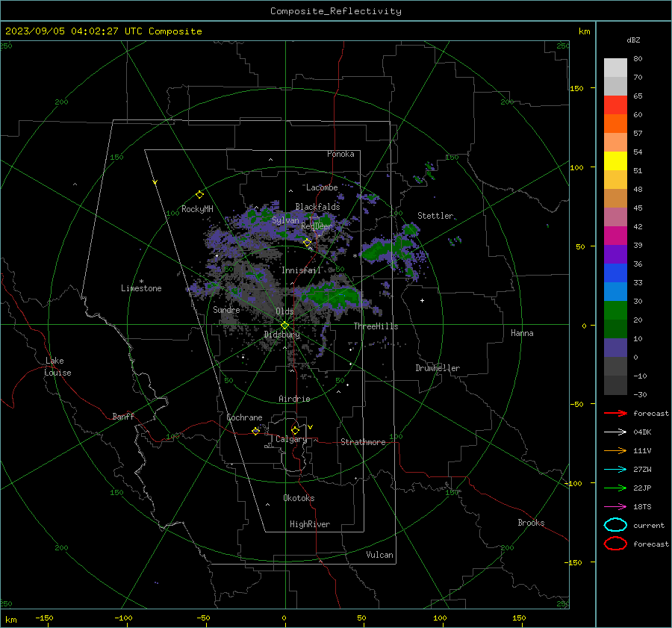Select the dark gray -10 to -30 swatch
This screenshot has height=628, width=672.
(x=615, y=385)
